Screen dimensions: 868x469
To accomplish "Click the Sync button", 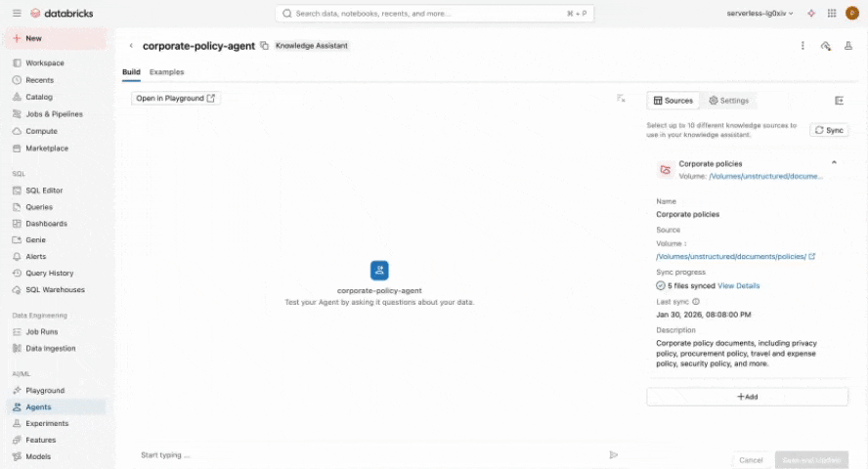I will 829,131.
